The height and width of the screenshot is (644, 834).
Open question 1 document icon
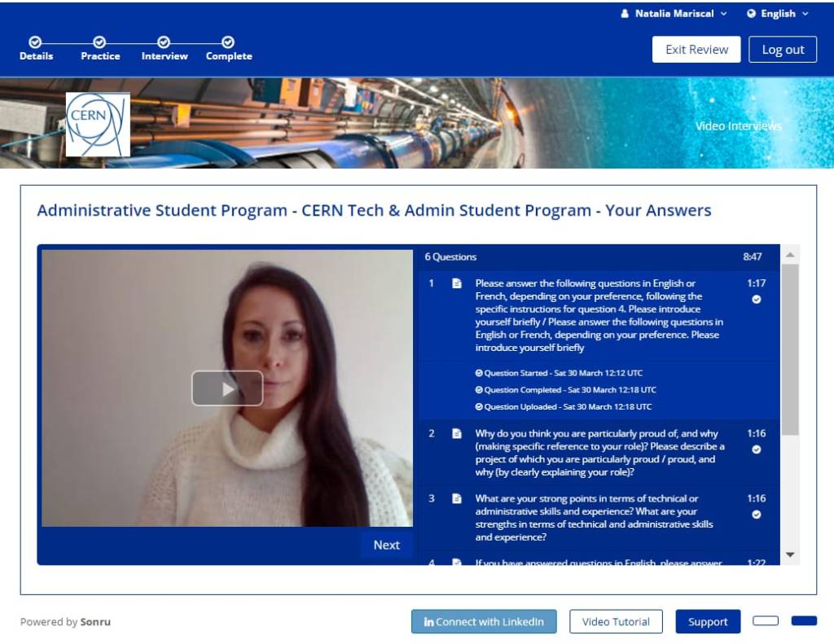click(x=456, y=283)
